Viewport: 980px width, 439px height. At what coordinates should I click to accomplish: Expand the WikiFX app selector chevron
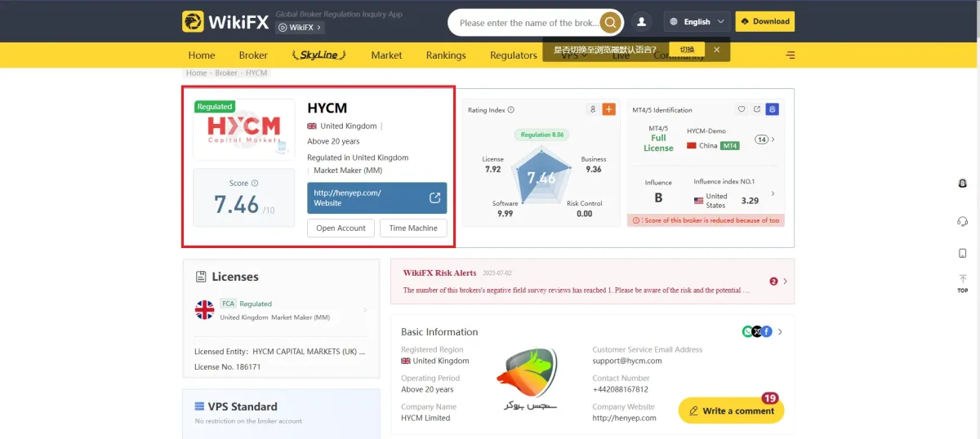pos(319,28)
